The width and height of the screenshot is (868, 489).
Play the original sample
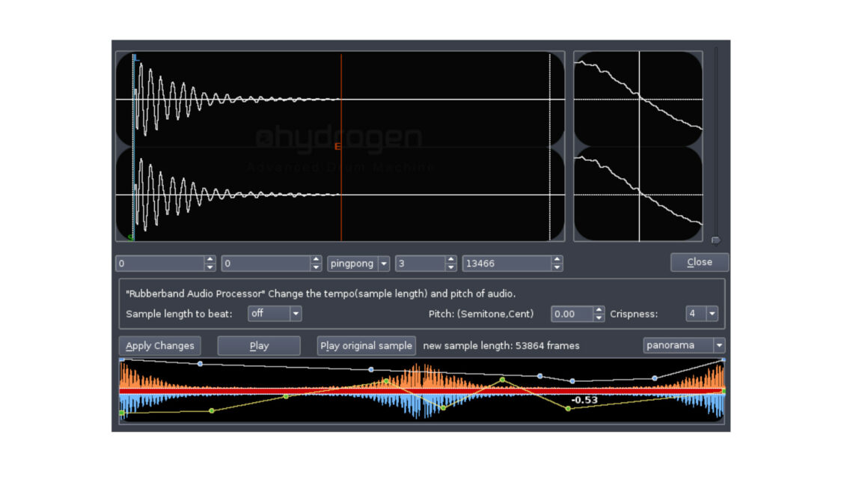click(366, 345)
